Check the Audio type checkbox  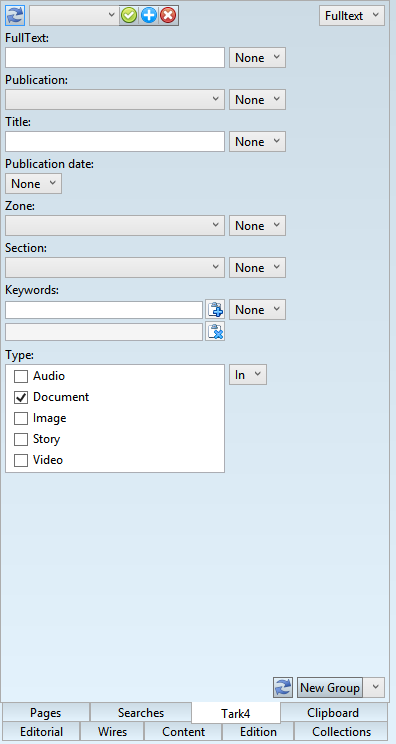click(x=21, y=376)
